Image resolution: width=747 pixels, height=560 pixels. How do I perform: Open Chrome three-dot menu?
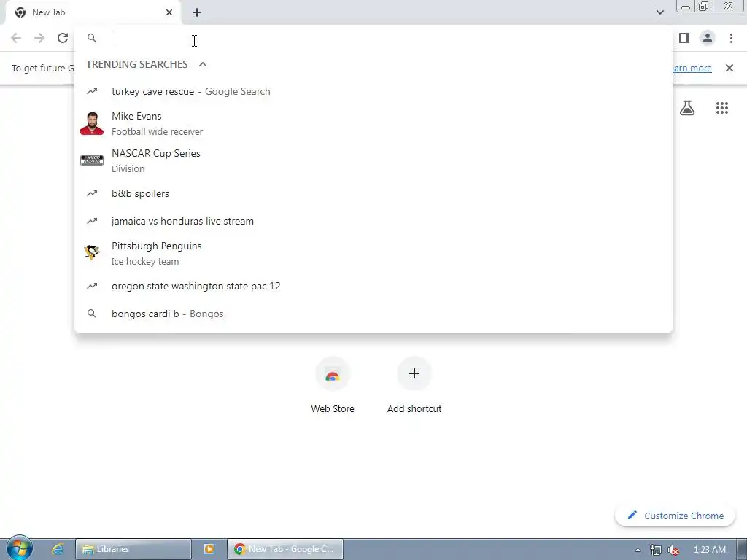tap(731, 38)
